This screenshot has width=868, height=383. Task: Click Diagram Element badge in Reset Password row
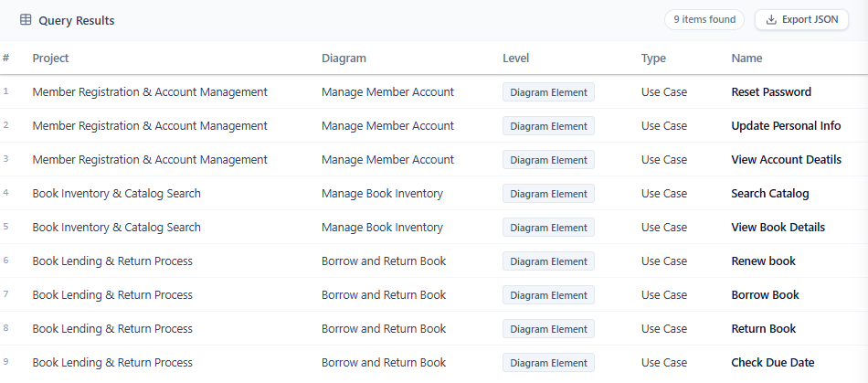point(548,92)
